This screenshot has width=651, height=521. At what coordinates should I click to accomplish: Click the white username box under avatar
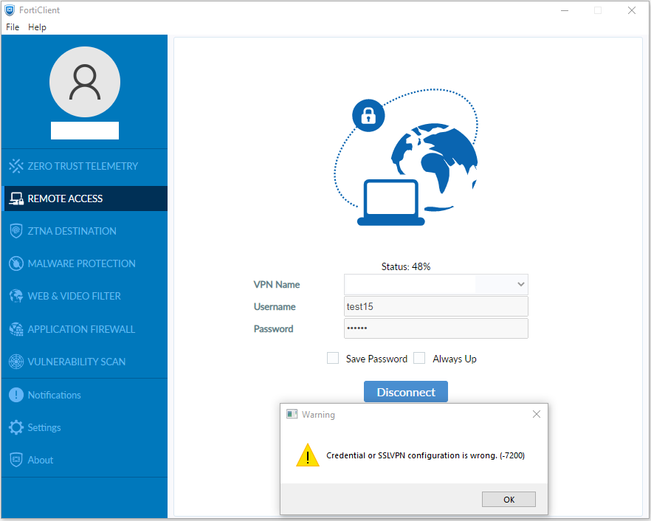pos(85,130)
